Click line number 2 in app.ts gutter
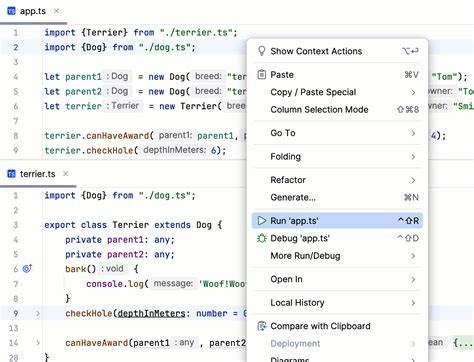The image size is (474, 362). [x=16, y=47]
